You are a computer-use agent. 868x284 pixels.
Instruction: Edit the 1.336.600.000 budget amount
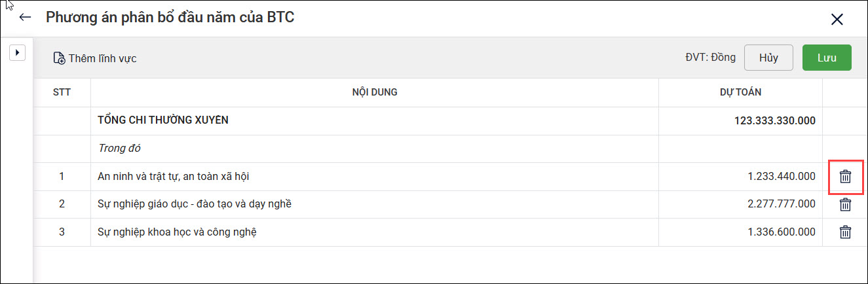tap(781, 232)
